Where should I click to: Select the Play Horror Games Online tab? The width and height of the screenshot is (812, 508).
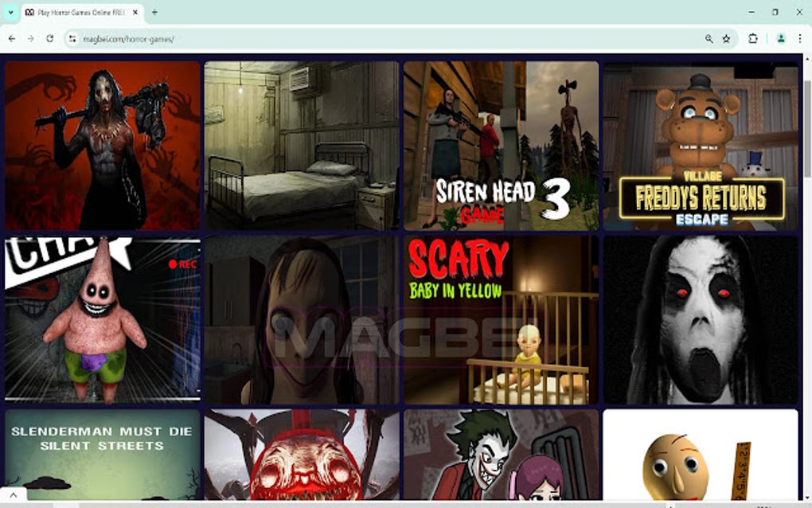click(x=82, y=13)
